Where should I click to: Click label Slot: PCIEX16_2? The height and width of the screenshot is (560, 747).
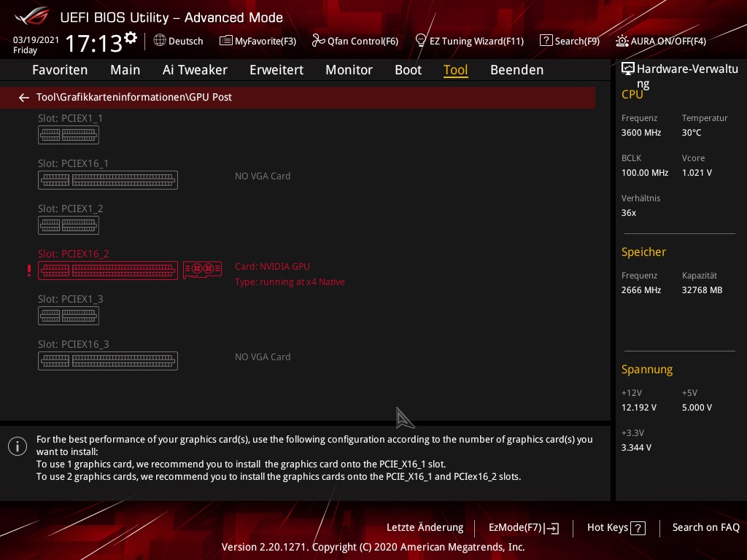point(73,254)
